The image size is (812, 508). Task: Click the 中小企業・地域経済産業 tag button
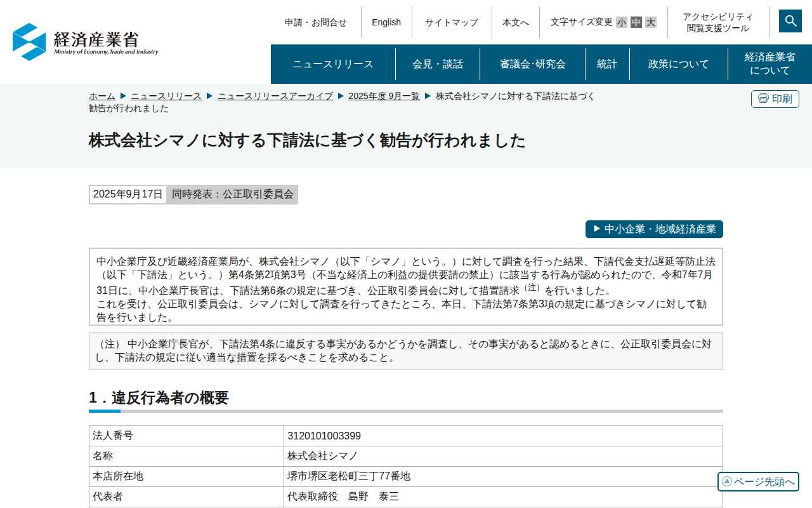654,229
